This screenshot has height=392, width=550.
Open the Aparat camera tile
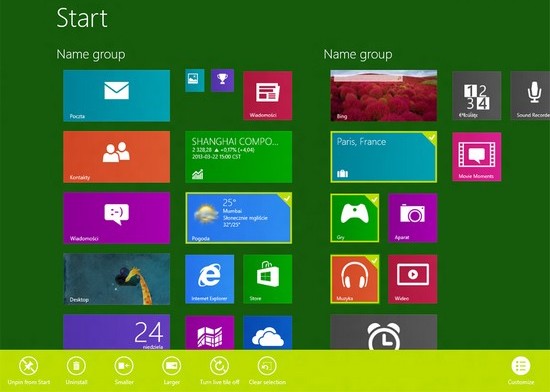[x=413, y=218]
